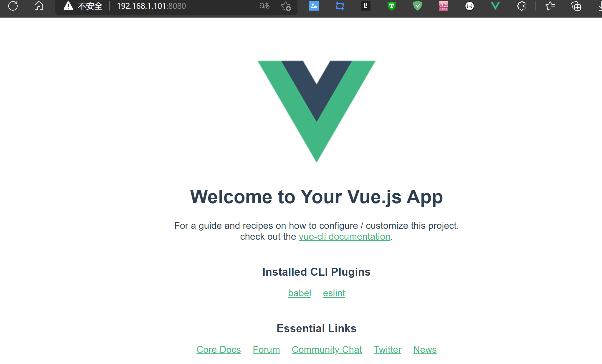Go to the browser home page
602x364 pixels.
point(39,6)
